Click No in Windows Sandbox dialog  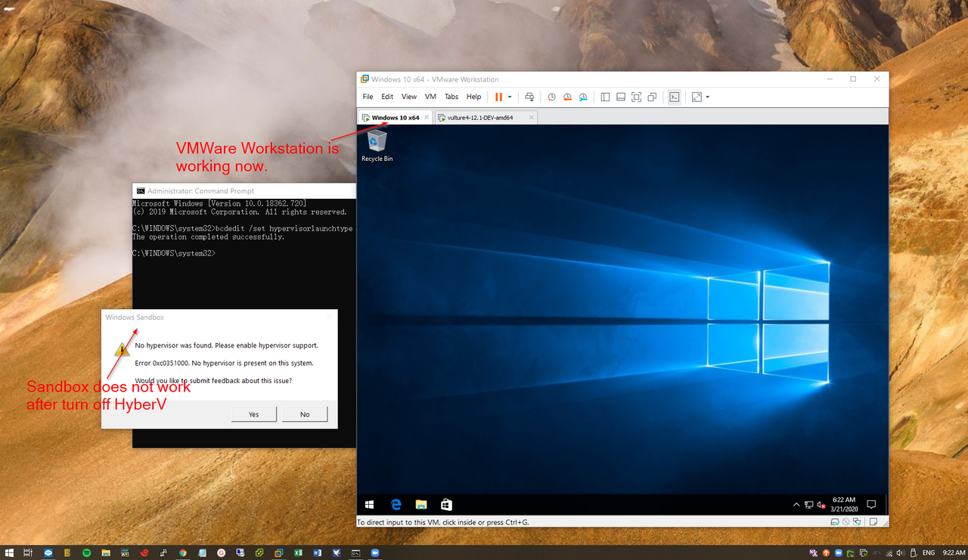(305, 414)
